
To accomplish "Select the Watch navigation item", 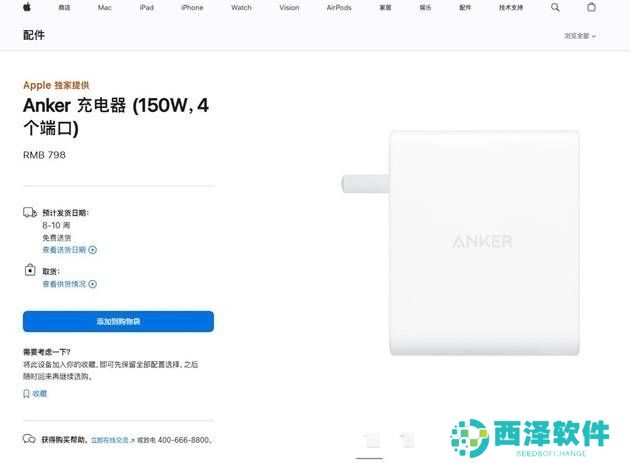I will point(241,8).
